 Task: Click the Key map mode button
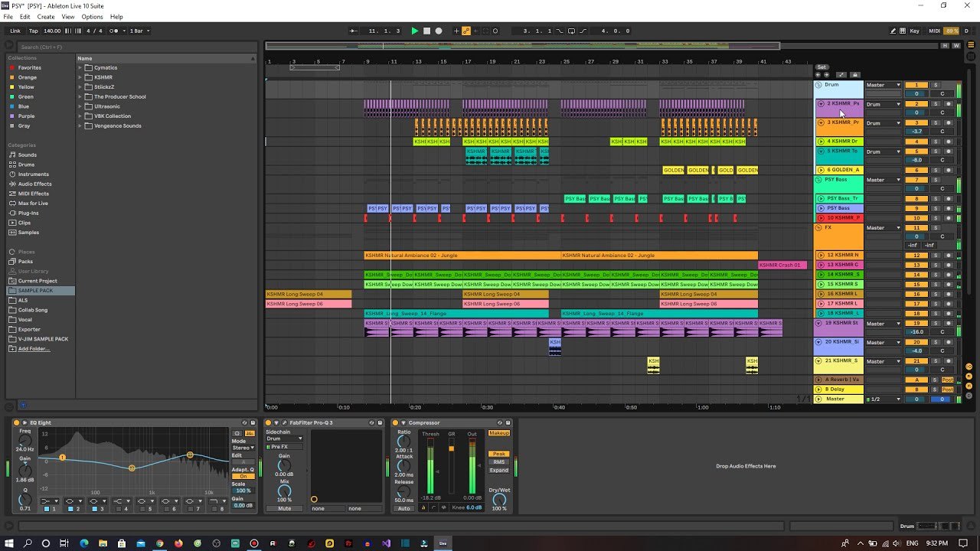coord(915,31)
